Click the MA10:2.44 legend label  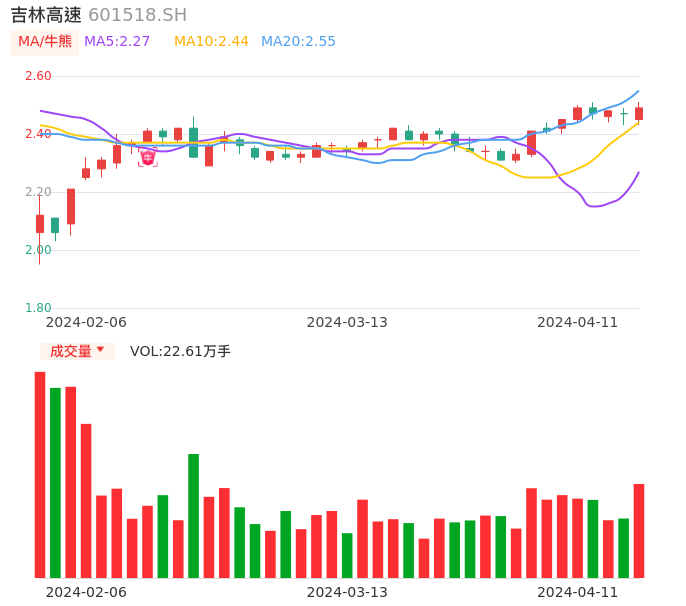[211, 42]
